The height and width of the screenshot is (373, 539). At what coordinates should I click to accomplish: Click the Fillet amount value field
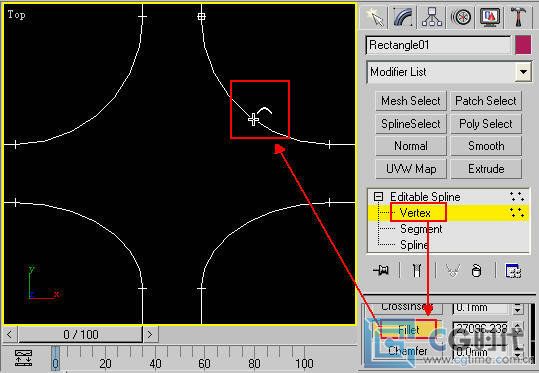[x=481, y=328]
